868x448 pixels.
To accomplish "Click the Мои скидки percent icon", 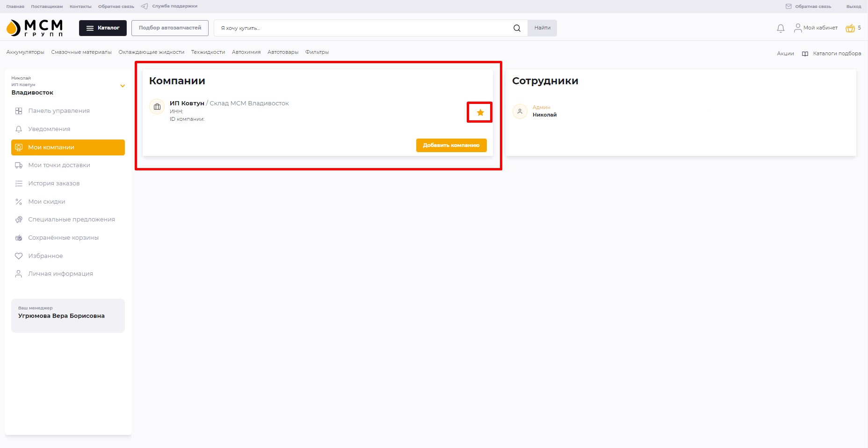I will (19, 202).
